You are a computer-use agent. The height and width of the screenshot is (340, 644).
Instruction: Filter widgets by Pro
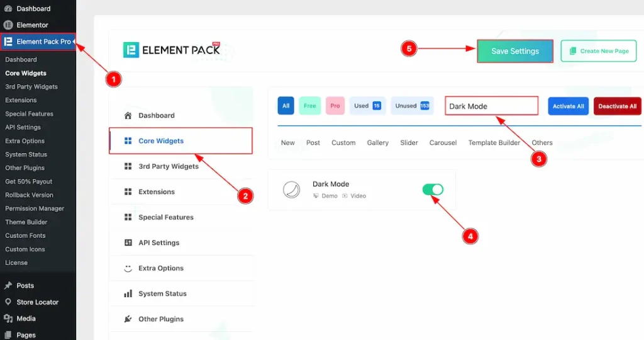click(335, 106)
